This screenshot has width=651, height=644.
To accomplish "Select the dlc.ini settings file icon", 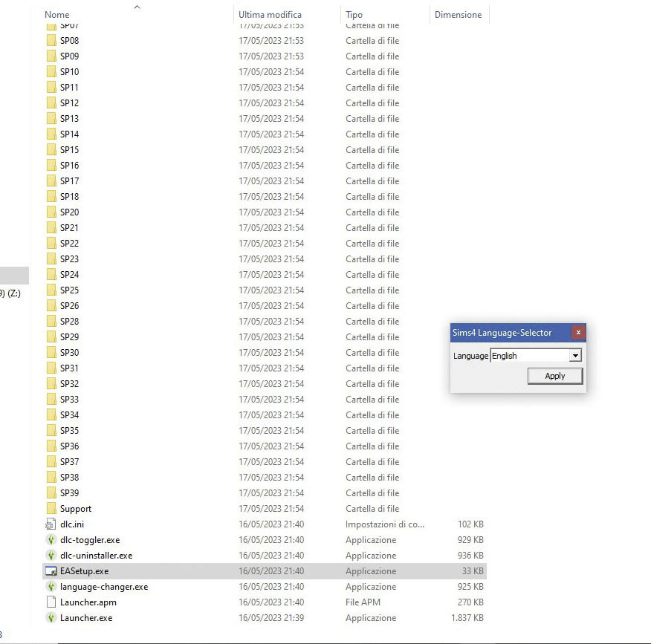I will 51,524.
